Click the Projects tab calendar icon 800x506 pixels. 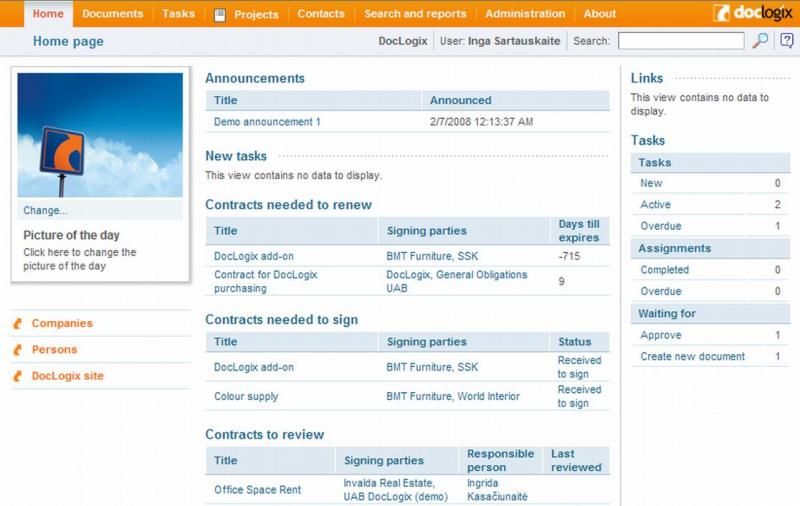pyautogui.click(x=220, y=15)
